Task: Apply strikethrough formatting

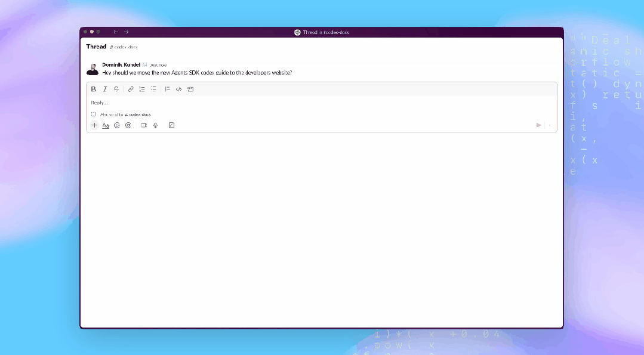Action: point(116,89)
